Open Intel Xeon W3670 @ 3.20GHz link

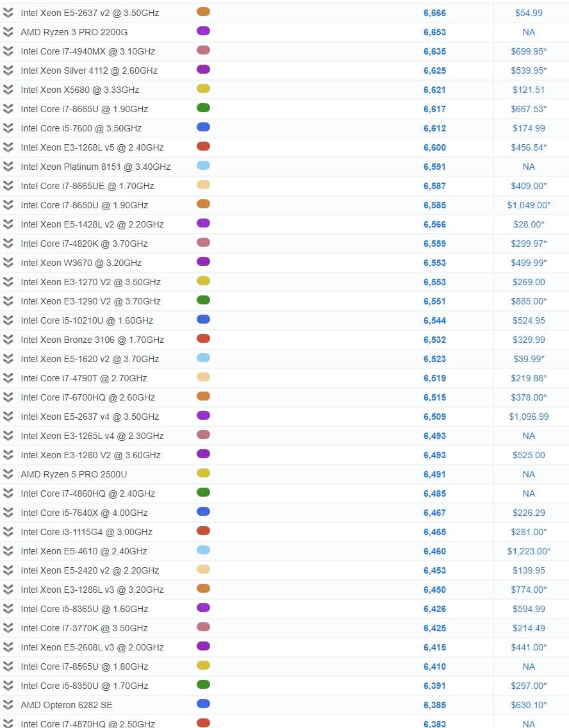tap(81, 263)
